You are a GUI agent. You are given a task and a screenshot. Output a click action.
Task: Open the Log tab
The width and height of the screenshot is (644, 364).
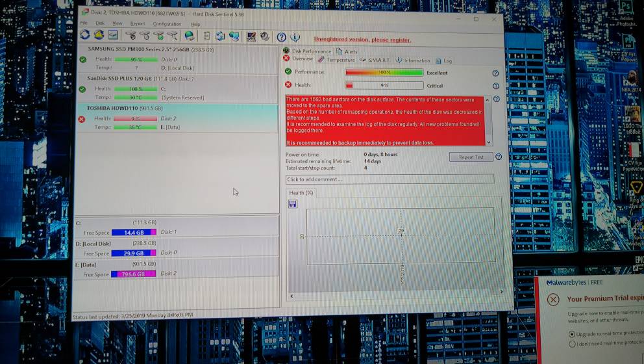coord(444,61)
